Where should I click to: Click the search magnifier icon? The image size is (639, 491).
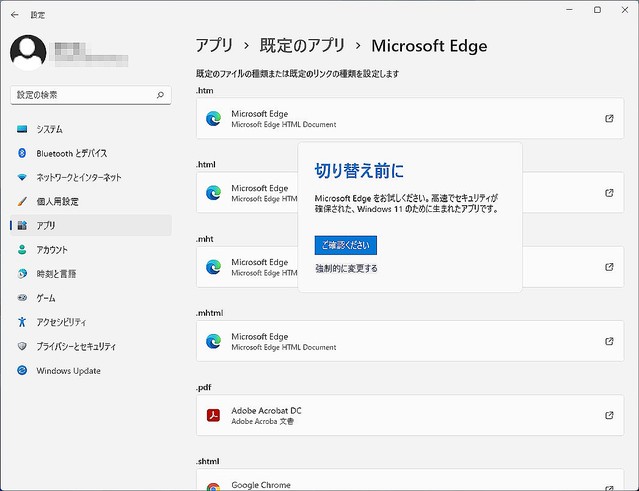pos(160,95)
